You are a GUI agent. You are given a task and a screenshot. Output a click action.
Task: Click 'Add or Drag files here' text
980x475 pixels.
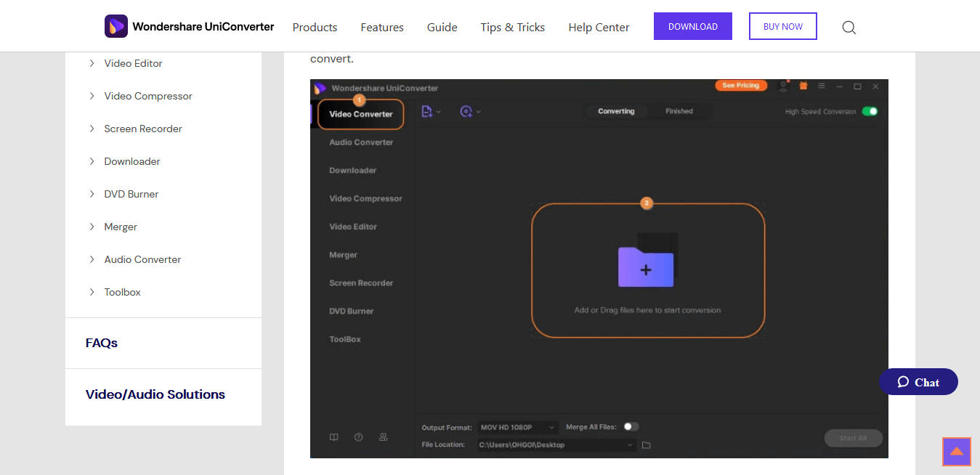(647, 310)
